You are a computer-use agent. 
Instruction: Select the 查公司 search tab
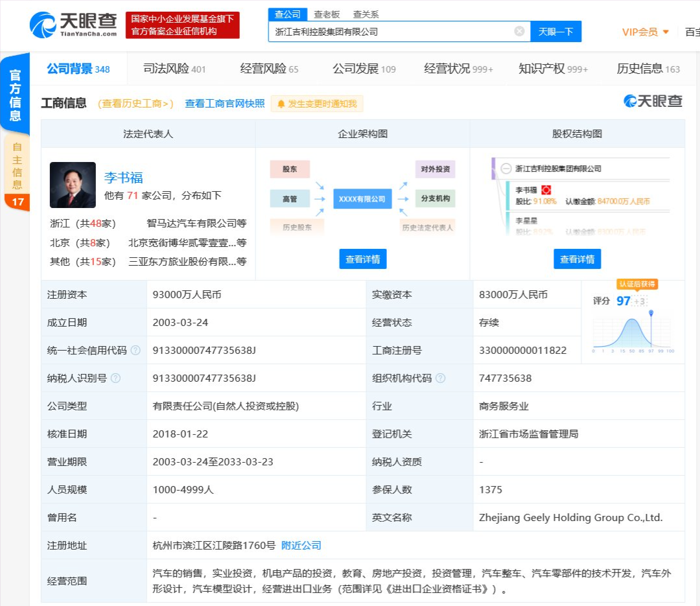click(288, 14)
